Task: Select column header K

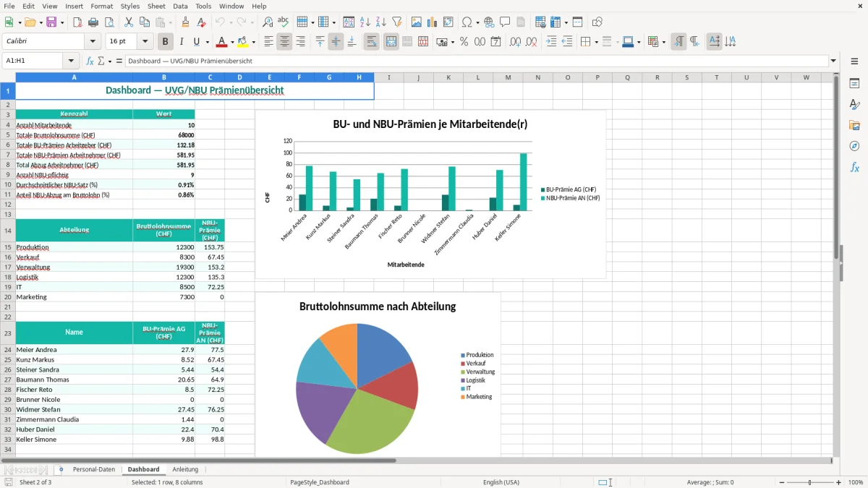Action: pyautogui.click(x=448, y=77)
